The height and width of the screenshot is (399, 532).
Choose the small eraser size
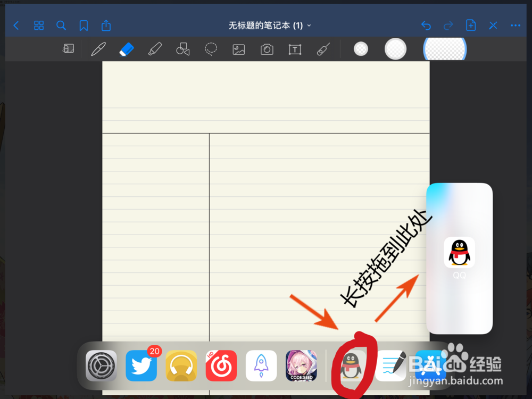[361, 49]
